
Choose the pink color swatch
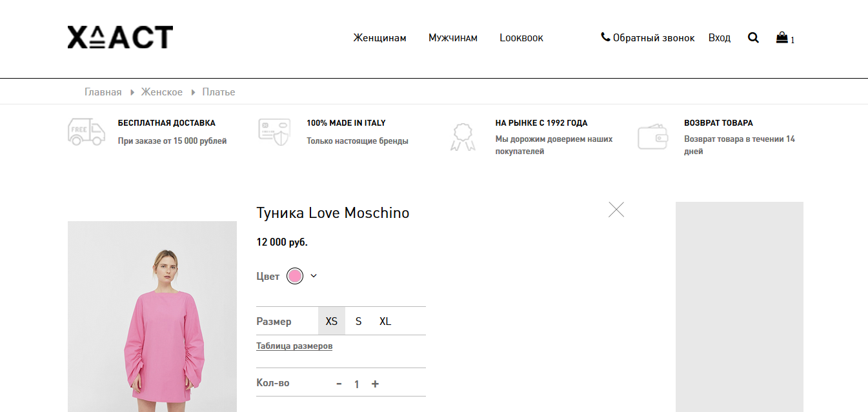coord(295,276)
